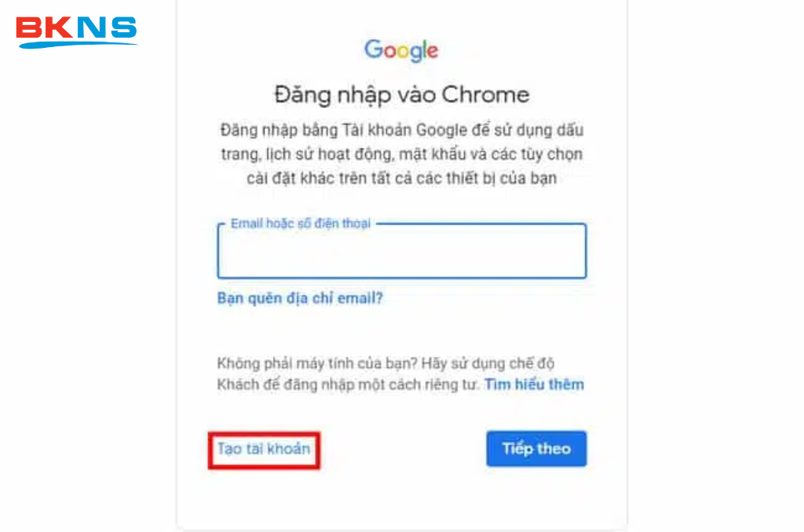Image resolution: width=804 pixels, height=532 pixels.
Task: Click the 'cài đặt khác trên tất cả' description line
Action: 401,178
